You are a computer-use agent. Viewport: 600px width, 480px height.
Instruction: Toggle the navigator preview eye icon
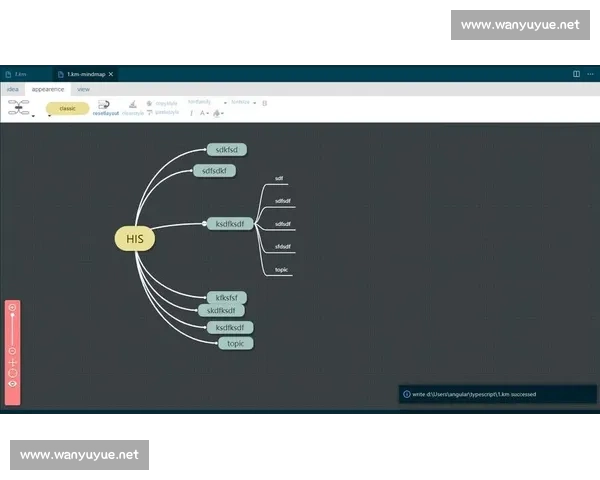click(12, 384)
